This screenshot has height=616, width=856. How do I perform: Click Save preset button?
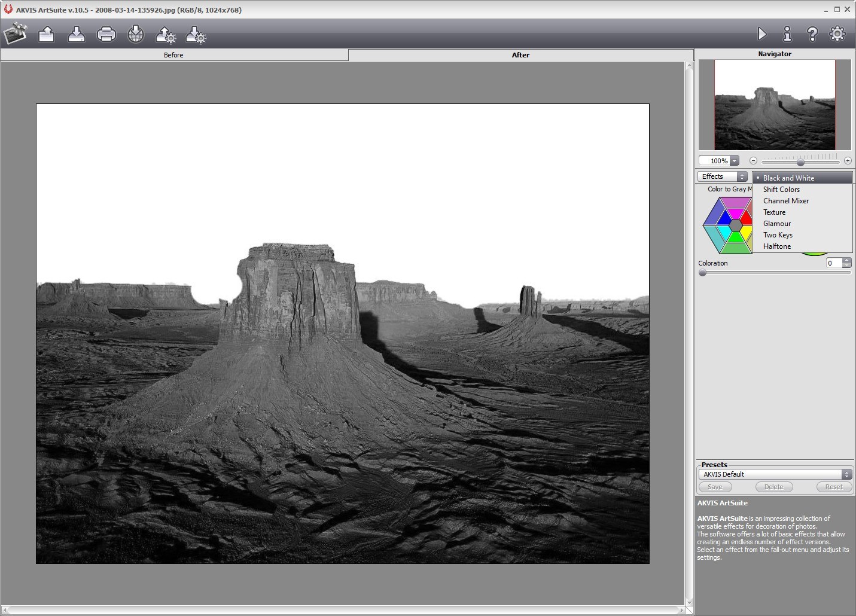(715, 487)
